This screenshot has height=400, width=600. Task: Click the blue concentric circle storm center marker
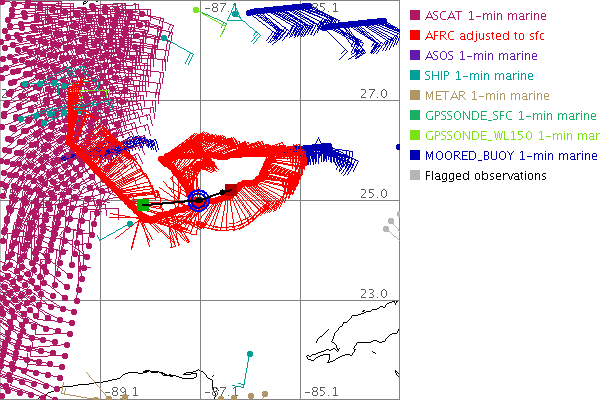[198, 200]
